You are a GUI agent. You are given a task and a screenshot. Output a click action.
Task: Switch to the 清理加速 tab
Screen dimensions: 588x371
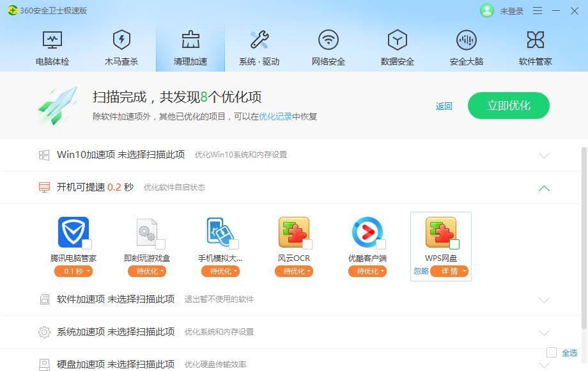(x=190, y=45)
